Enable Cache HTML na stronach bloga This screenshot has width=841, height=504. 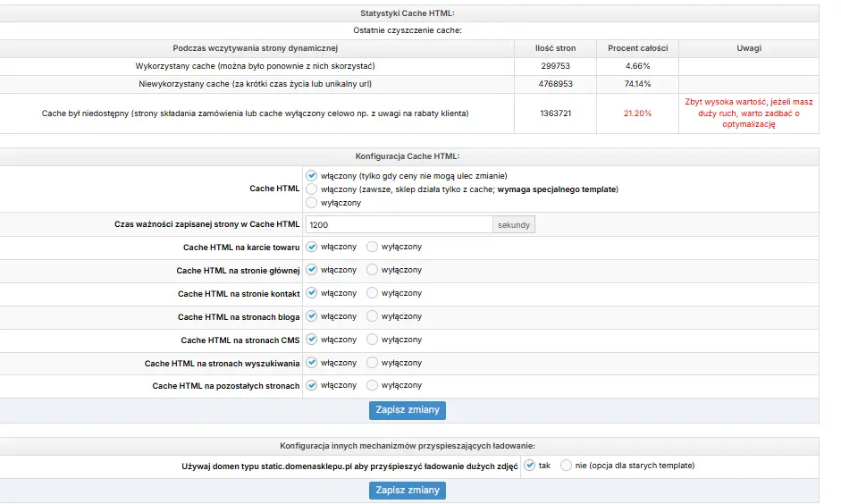coord(312,316)
